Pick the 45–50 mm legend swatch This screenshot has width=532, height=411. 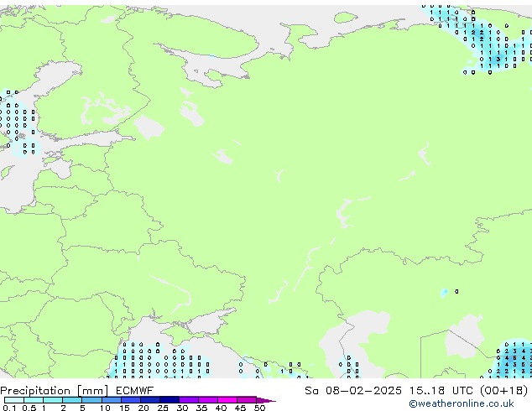coord(247,400)
